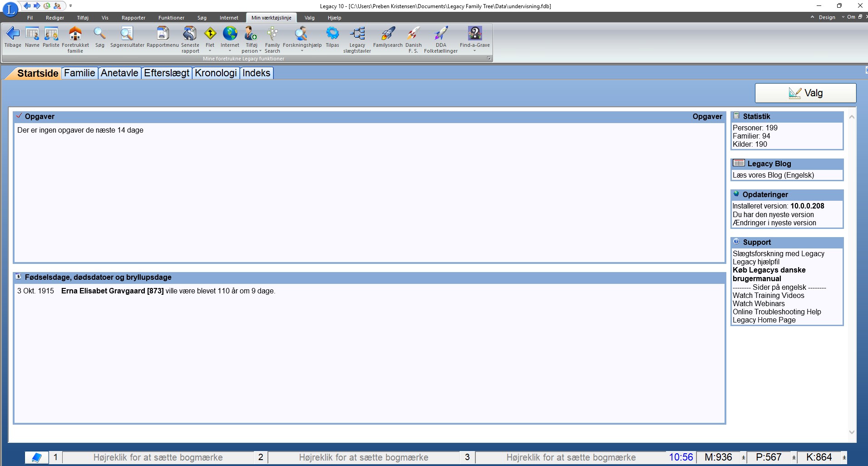Open DDA Folketællinger tool
This screenshot has height=466, width=868.
point(440,34)
